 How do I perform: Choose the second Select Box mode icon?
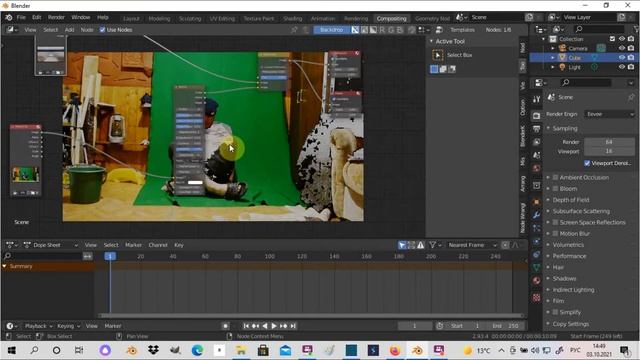tap(443, 69)
